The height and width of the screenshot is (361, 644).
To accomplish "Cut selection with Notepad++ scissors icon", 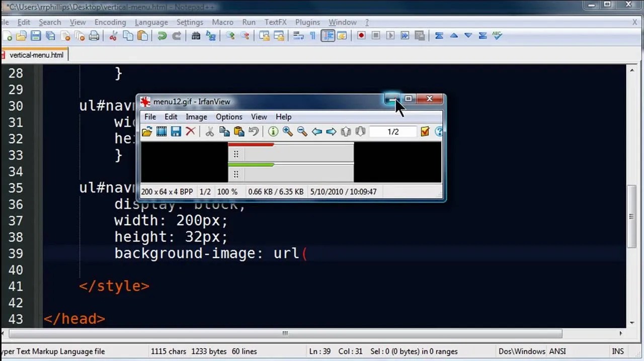I will tap(113, 36).
